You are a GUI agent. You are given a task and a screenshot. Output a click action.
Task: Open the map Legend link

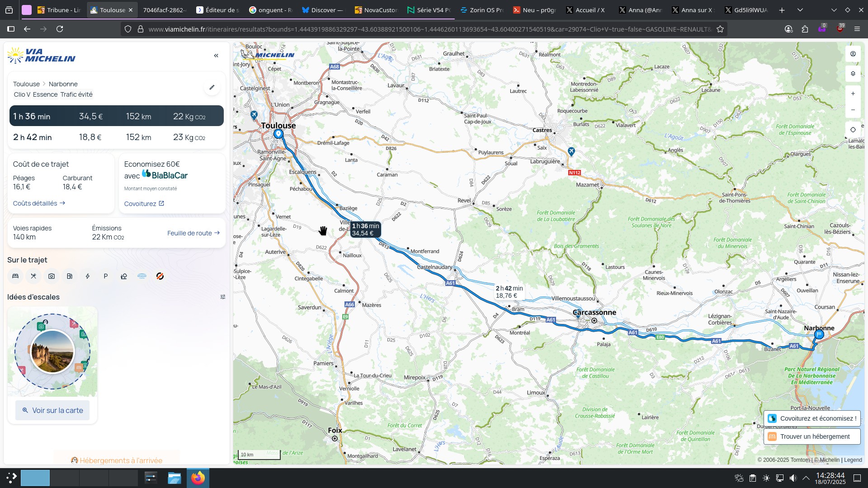click(853, 460)
